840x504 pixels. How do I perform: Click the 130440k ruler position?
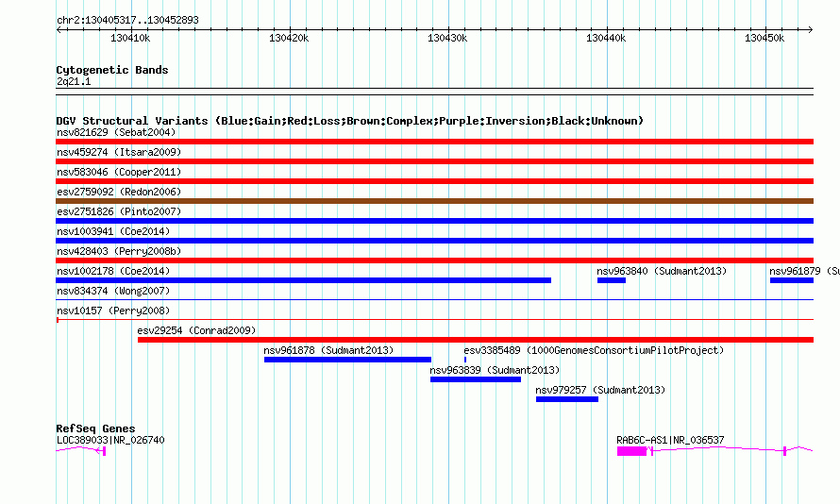(606, 38)
